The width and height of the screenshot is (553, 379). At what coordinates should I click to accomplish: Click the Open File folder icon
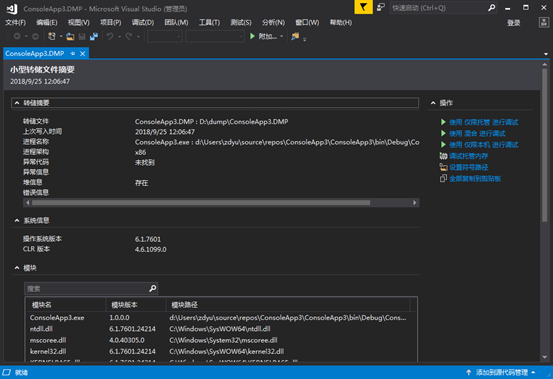70,36
